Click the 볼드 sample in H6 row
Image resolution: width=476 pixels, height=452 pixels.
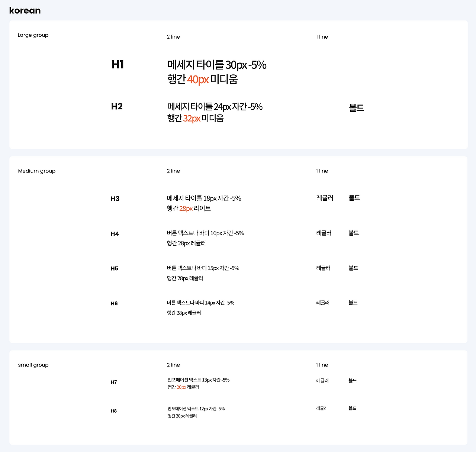[353, 303]
